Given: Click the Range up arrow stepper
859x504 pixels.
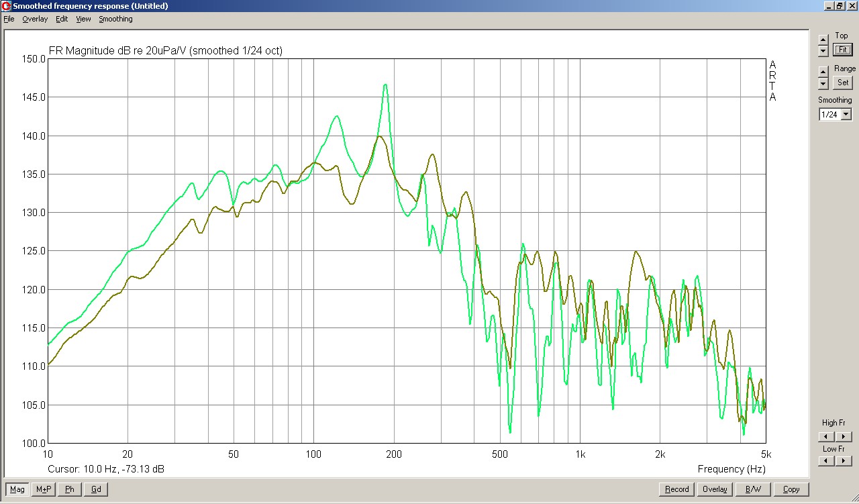Looking at the screenshot, I should click(823, 72).
